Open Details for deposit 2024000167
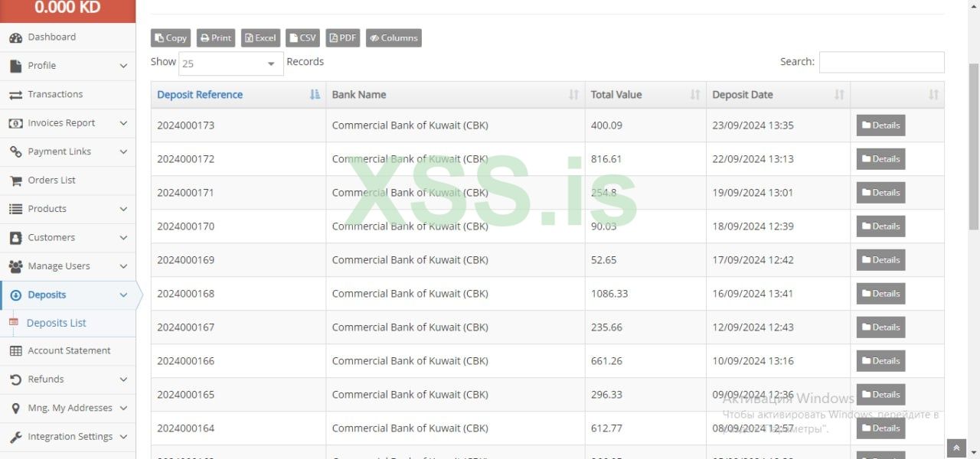Image resolution: width=980 pixels, height=459 pixels. (x=880, y=327)
